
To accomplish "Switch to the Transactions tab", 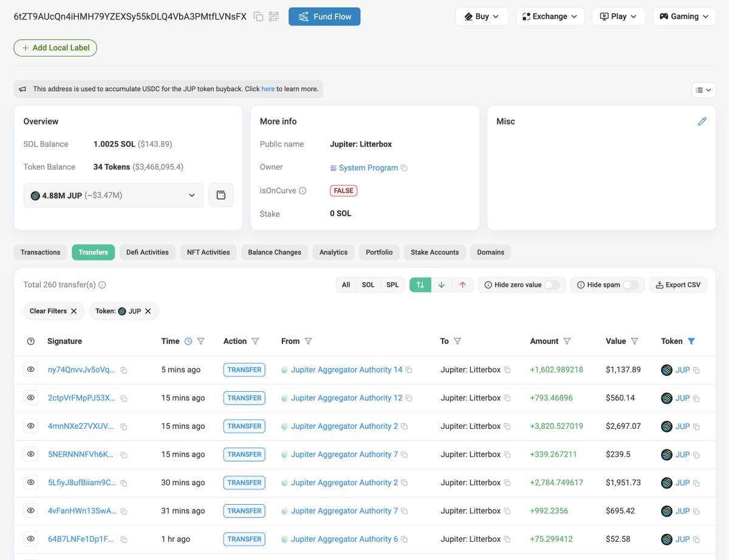I will (41, 252).
